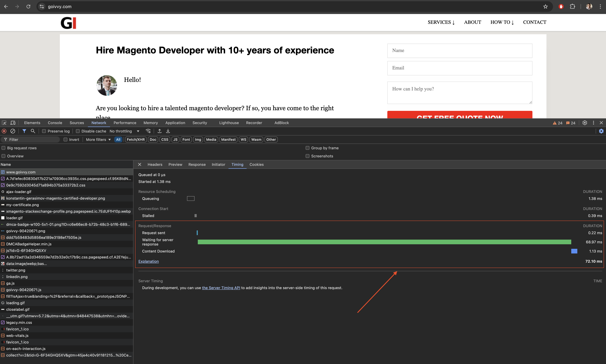The image size is (606, 364).
Task: Click the clear network log icon
Action: click(13, 131)
